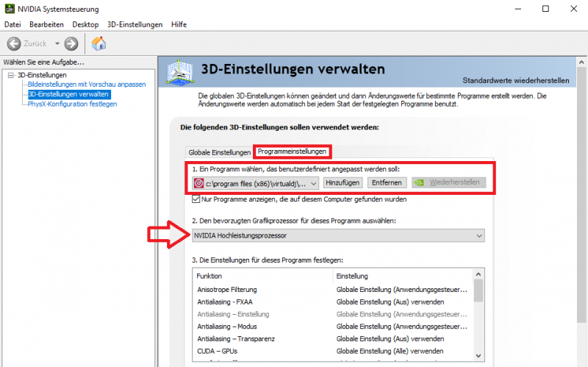Image resolution: width=588 pixels, height=367 pixels.
Task: Click Standardwerte wiederherstellen link
Action: (x=516, y=81)
